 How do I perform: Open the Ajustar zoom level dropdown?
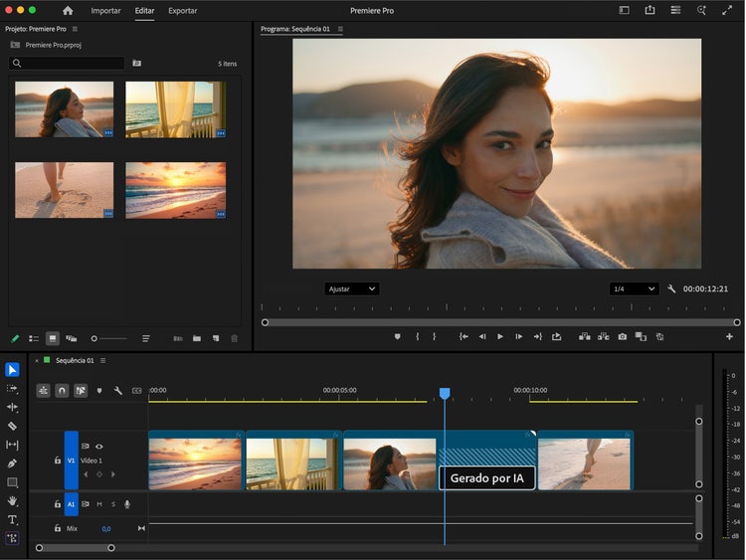tap(352, 288)
